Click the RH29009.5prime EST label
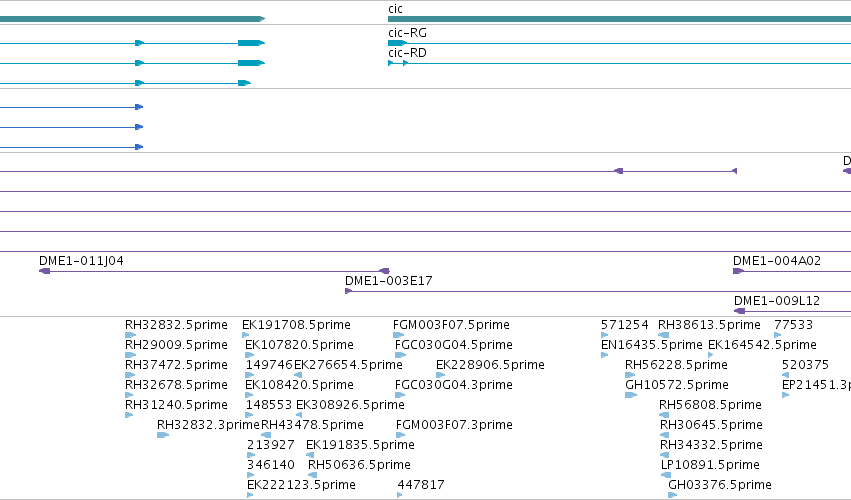The height and width of the screenshot is (500, 851). point(176,345)
